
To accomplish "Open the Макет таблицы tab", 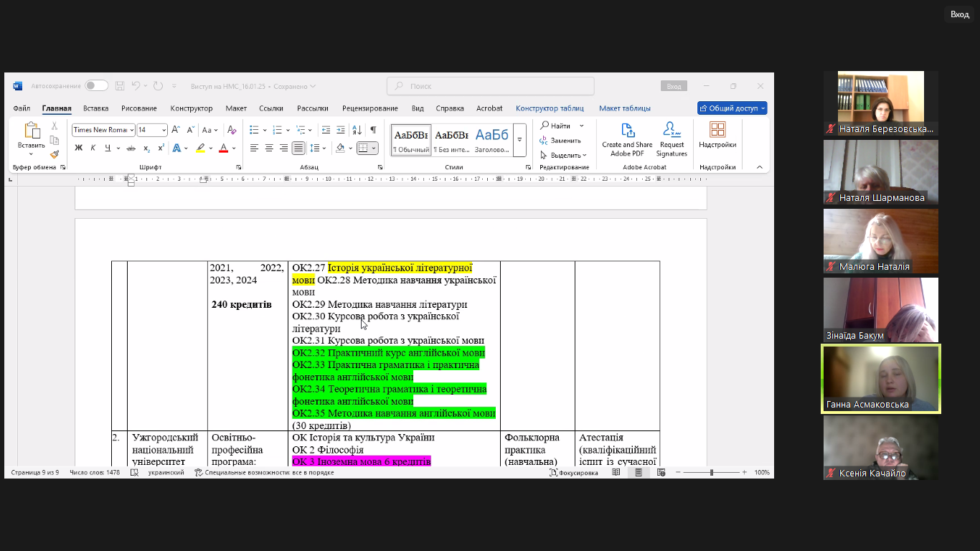I will (x=625, y=108).
